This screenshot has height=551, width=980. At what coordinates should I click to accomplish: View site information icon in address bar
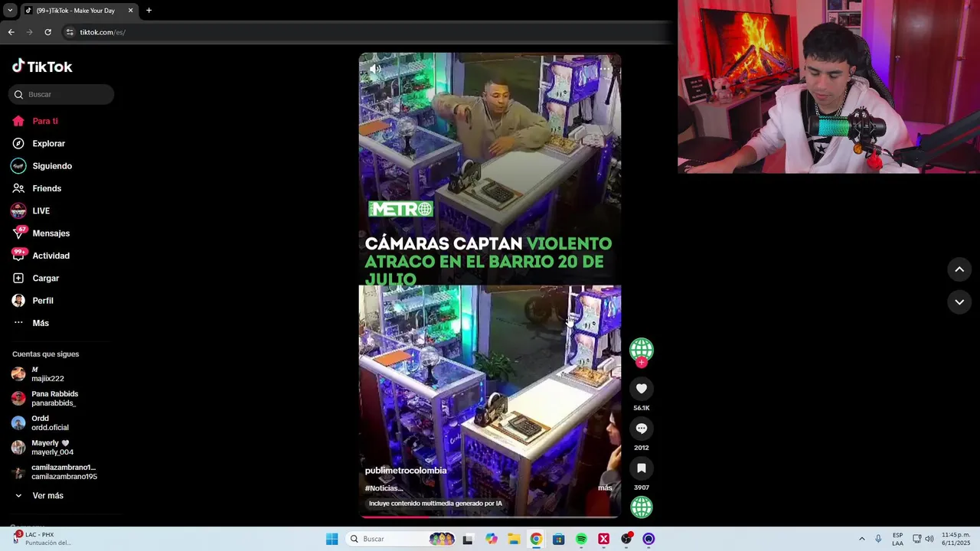[x=70, y=32]
